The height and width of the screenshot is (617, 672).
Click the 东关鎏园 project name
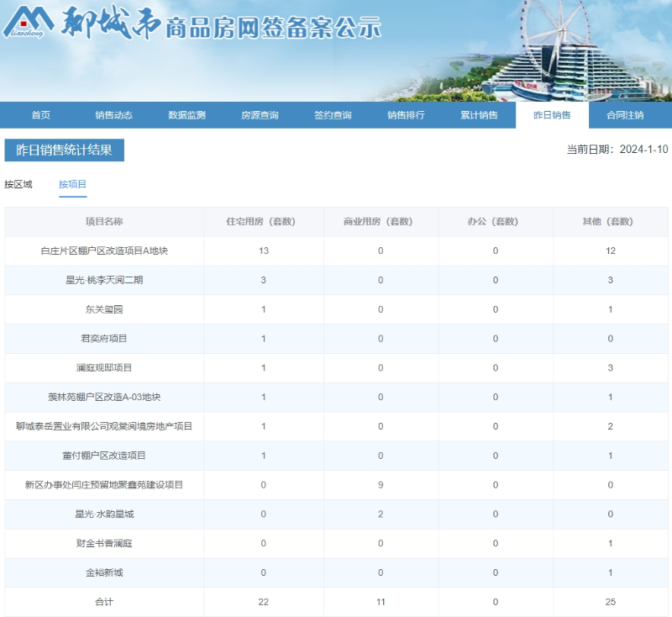(x=104, y=309)
